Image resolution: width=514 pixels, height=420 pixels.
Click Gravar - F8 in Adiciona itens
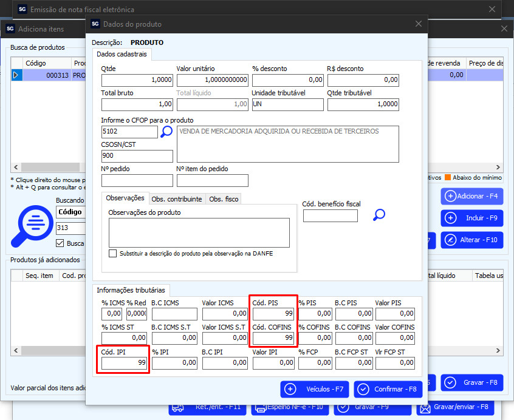pyautogui.click(x=472, y=382)
